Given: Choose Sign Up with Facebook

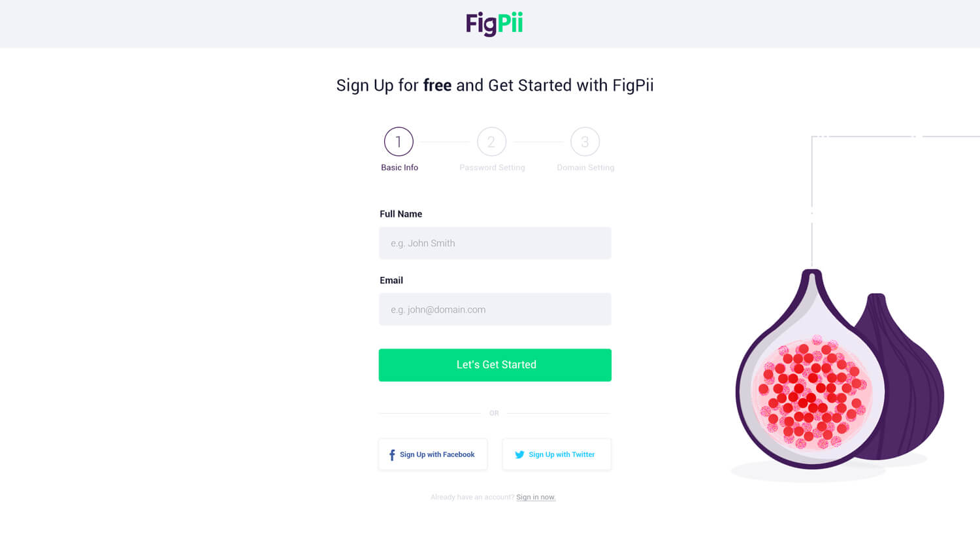Looking at the screenshot, I should coord(433,454).
